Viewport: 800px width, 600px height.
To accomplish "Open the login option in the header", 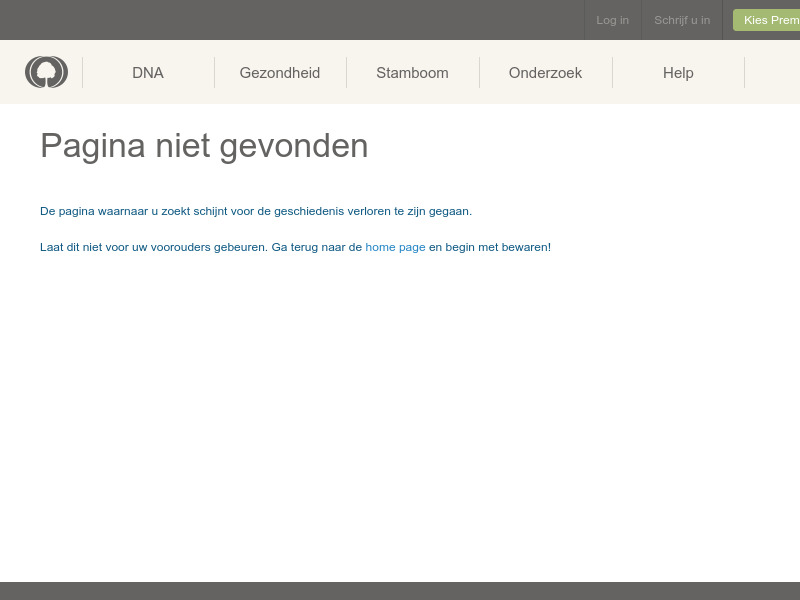I will point(612,20).
